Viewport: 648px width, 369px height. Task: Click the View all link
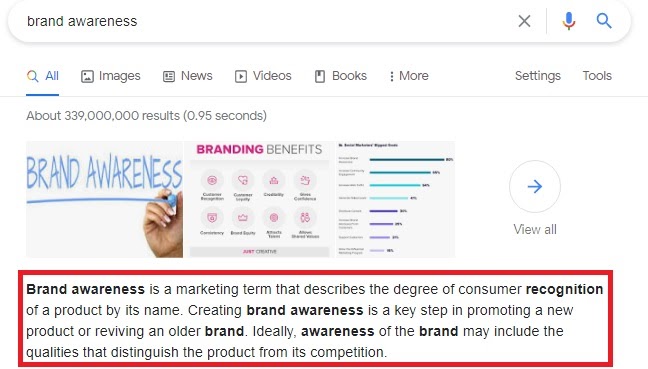[x=535, y=229]
